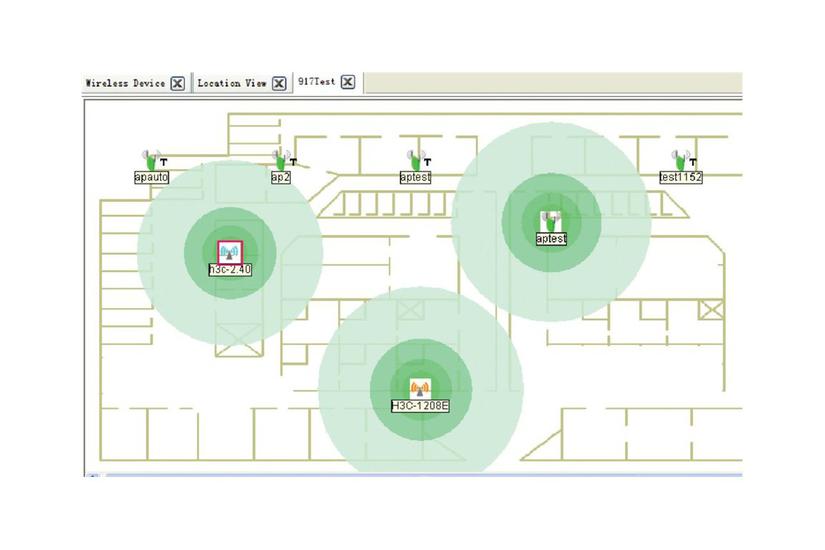This screenshot has width=825, height=550.
Task: Close the Wireless Device tab
Action: [x=177, y=84]
